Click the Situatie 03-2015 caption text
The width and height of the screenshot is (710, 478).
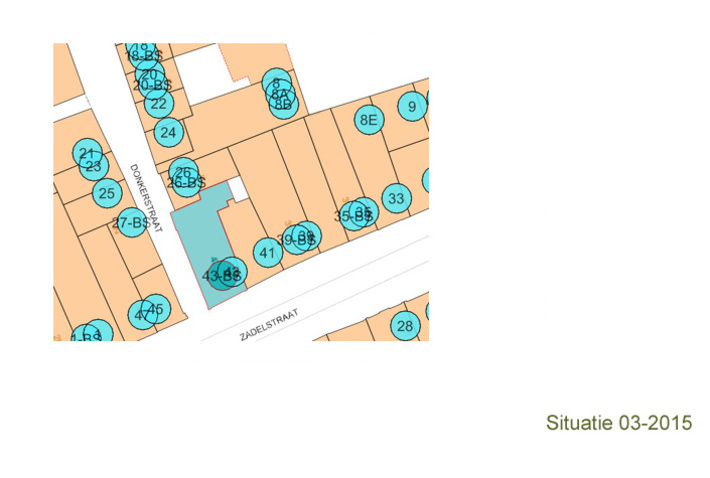pos(619,423)
